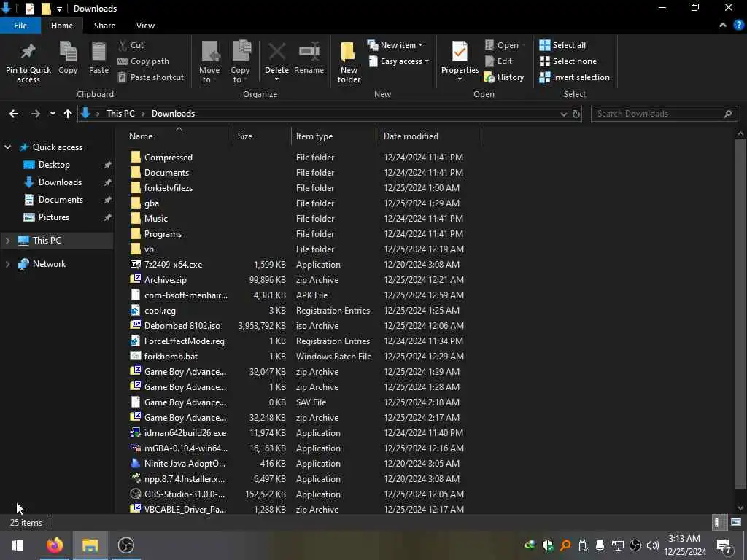Open the Copy to menu

(240, 63)
